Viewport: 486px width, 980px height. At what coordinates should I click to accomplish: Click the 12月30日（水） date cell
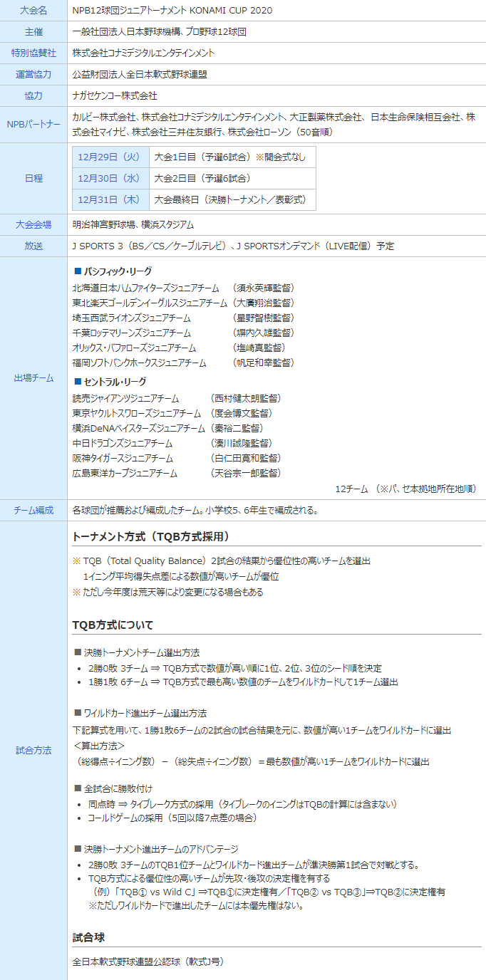coord(110,178)
